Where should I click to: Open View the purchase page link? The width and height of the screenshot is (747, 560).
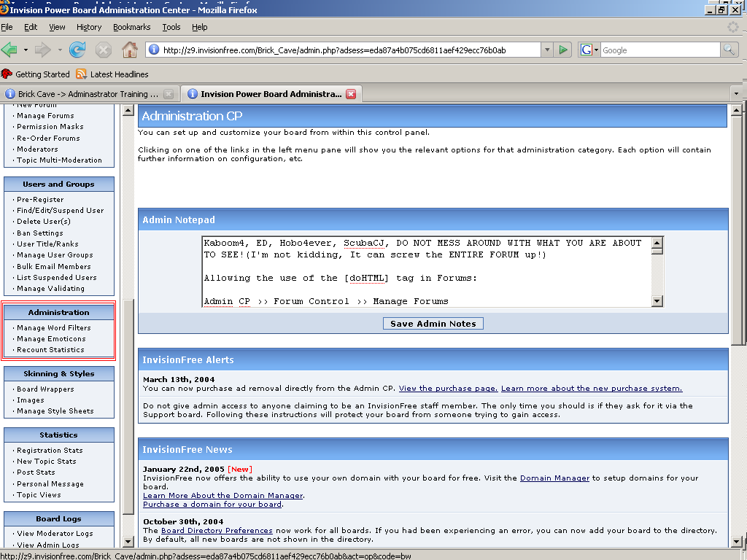click(449, 389)
